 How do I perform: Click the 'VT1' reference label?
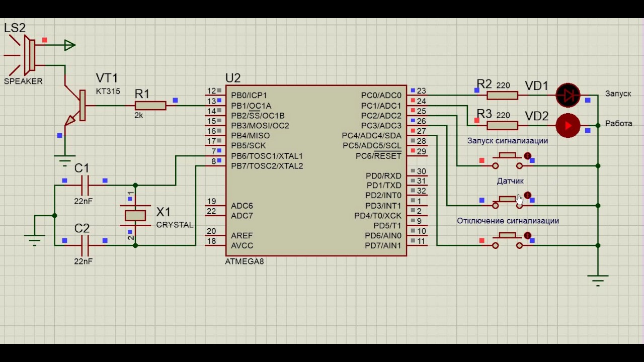point(107,78)
